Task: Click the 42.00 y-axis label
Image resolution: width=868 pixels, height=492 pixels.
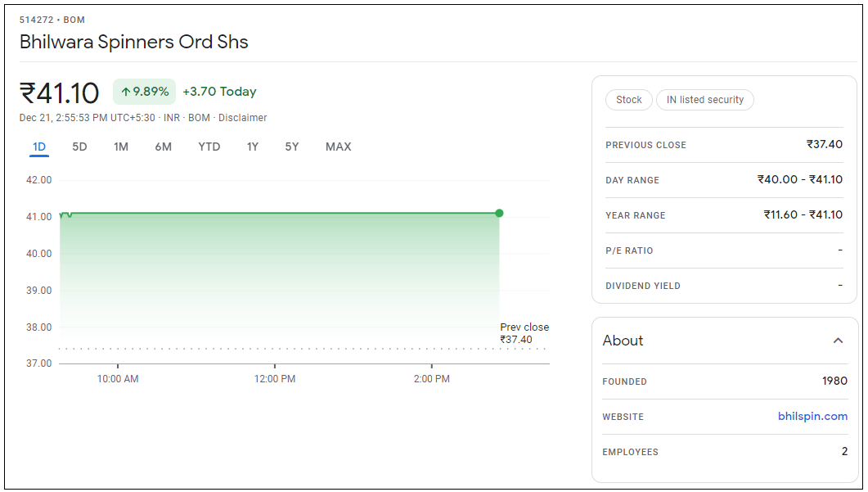Action: pos(38,180)
